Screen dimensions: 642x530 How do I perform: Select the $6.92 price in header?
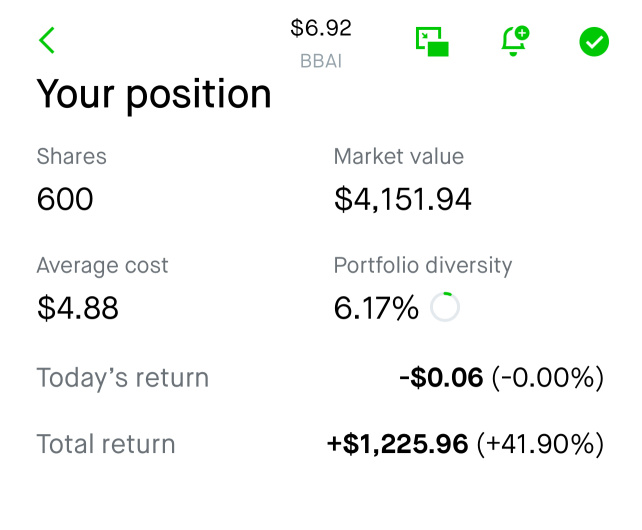tap(321, 28)
